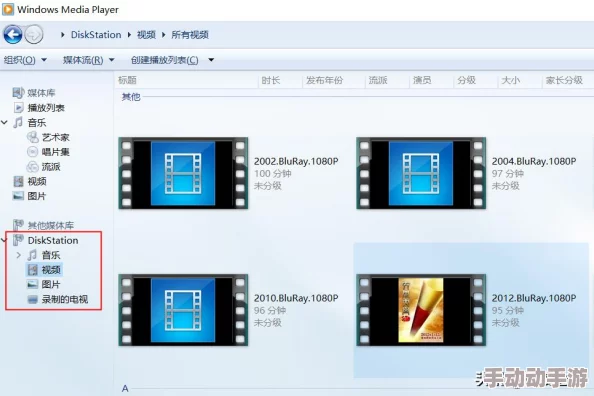Open the 播放列表 icon in sidebar
Screen dimensions: 594x396
[x=19, y=108]
